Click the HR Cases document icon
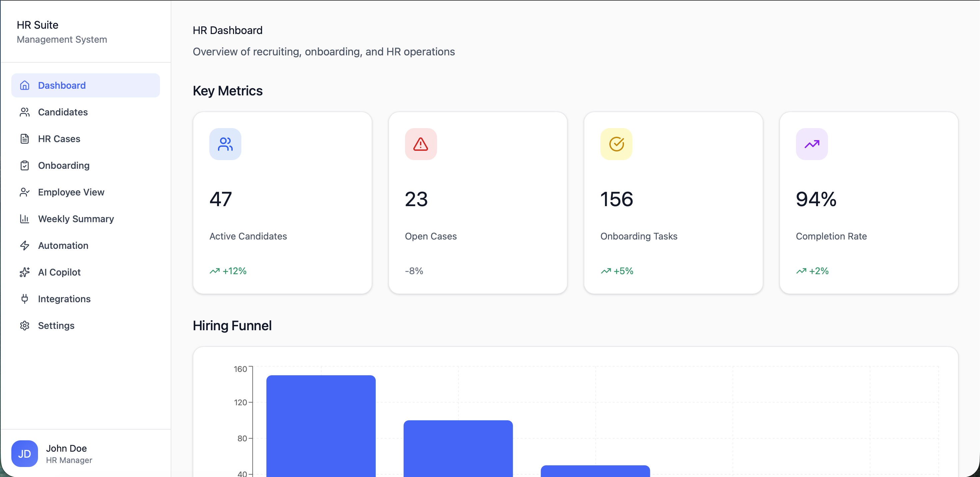This screenshot has height=477, width=980. 25,138
